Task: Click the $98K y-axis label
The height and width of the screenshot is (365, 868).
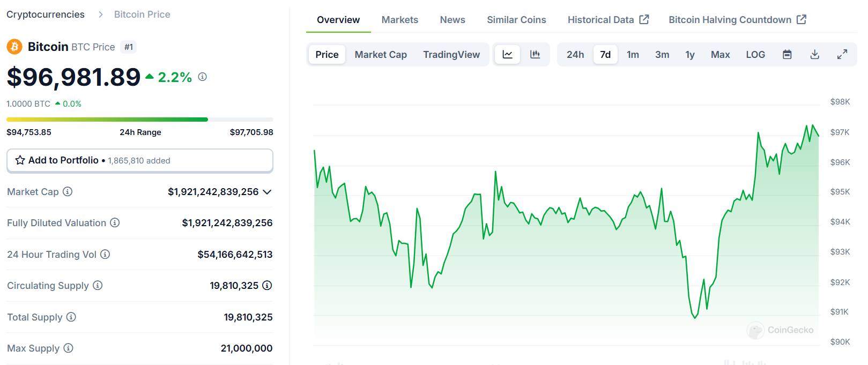Action: 840,102
